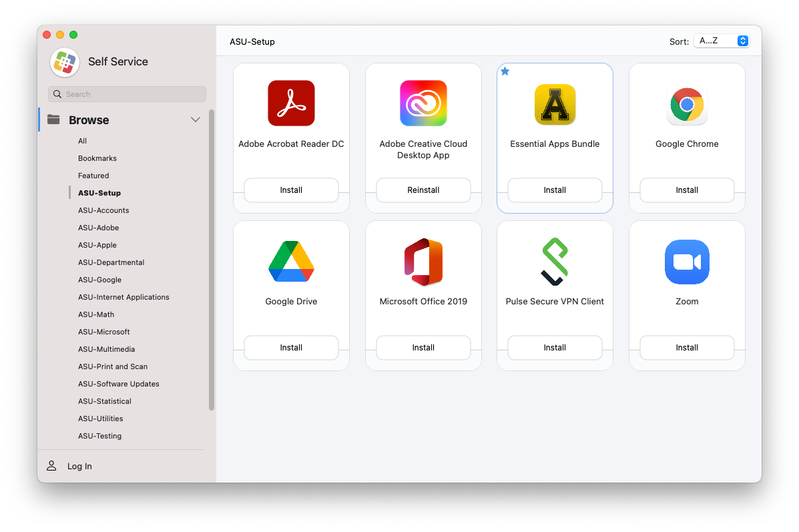The width and height of the screenshot is (799, 532).
Task: Open the Google Drive icon
Action: (291, 262)
